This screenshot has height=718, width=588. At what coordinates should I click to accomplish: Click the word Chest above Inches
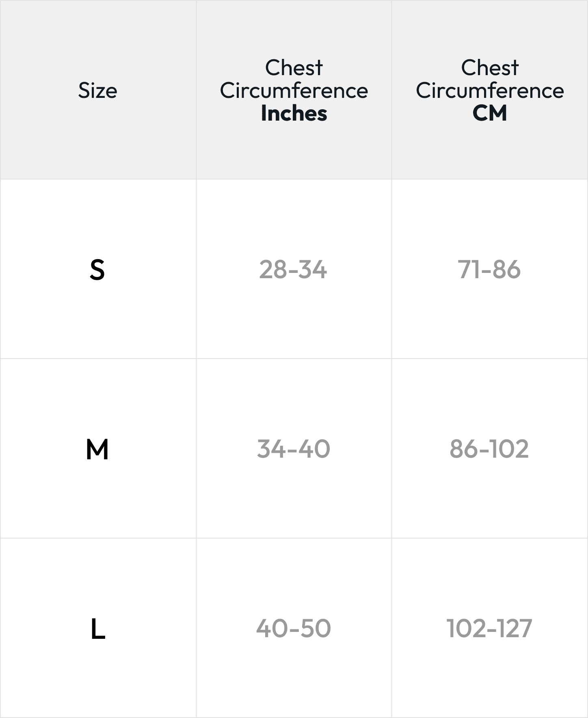coord(294,67)
